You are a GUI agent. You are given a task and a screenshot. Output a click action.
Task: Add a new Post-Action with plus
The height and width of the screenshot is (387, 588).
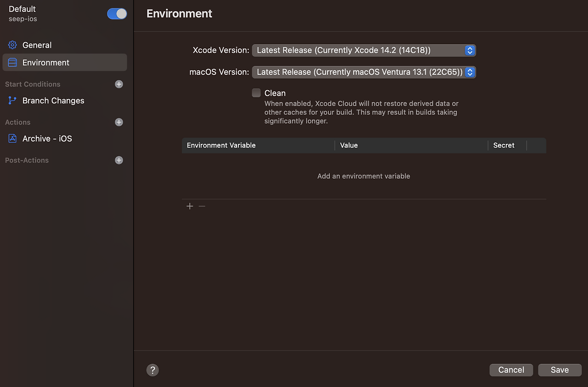[119, 160]
